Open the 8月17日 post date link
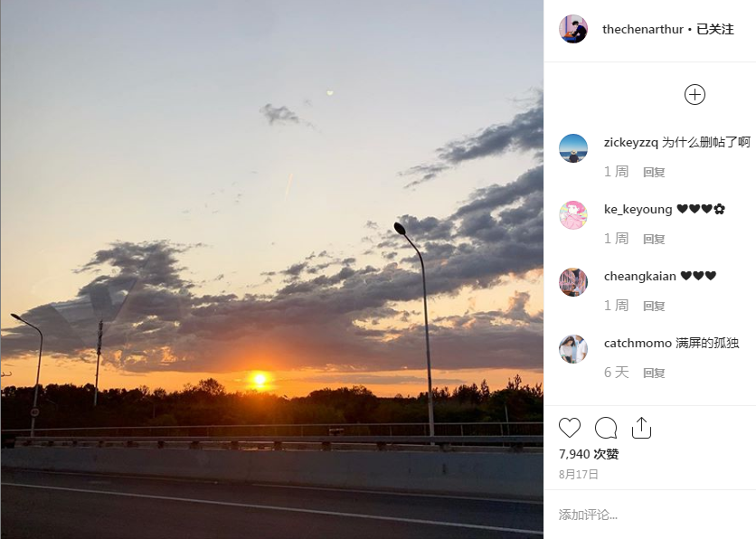The height and width of the screenshot is (539, 756). (x=579, y=475)
